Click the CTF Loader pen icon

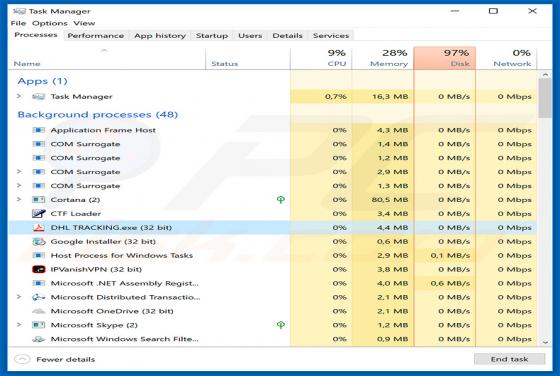[39, 214]
